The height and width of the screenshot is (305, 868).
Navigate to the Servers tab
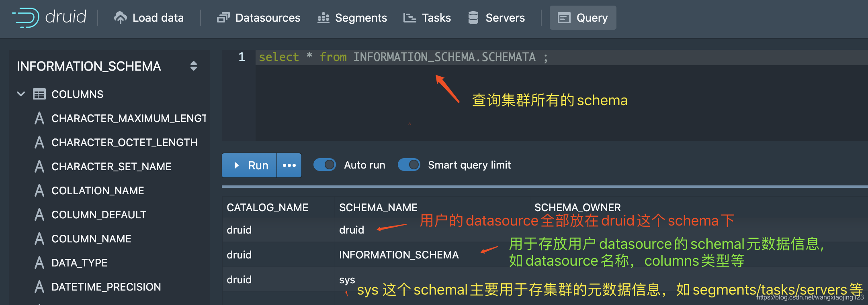click(497, 18)
